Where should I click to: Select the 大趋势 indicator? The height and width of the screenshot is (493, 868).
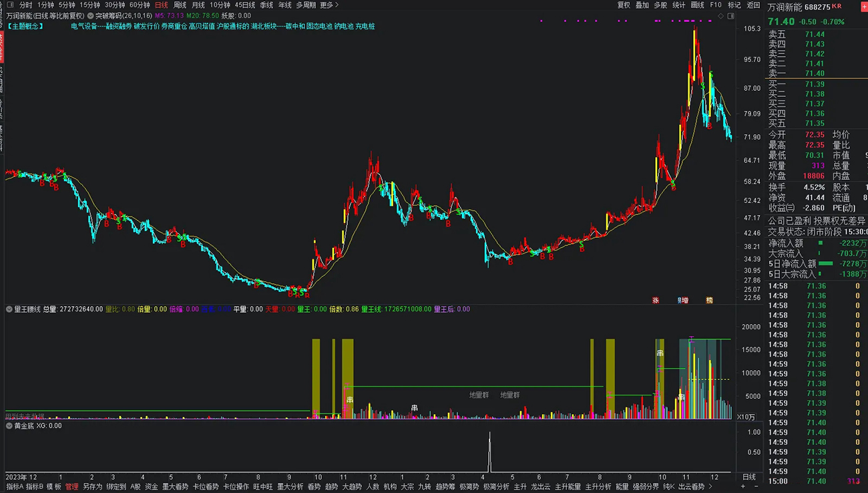352,487
